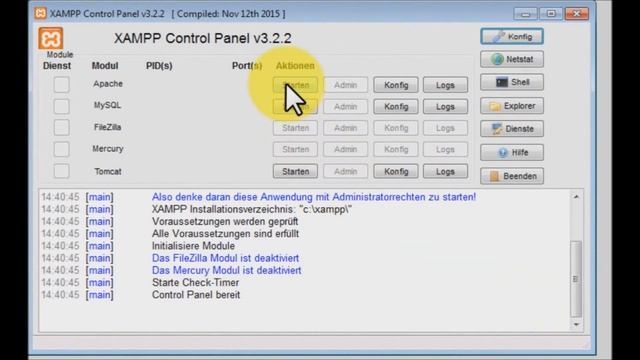Image resolution: width=640 pixels, height=360 pixels.
Task: Click FileZilla Logs button
Action: click(445, 128)
